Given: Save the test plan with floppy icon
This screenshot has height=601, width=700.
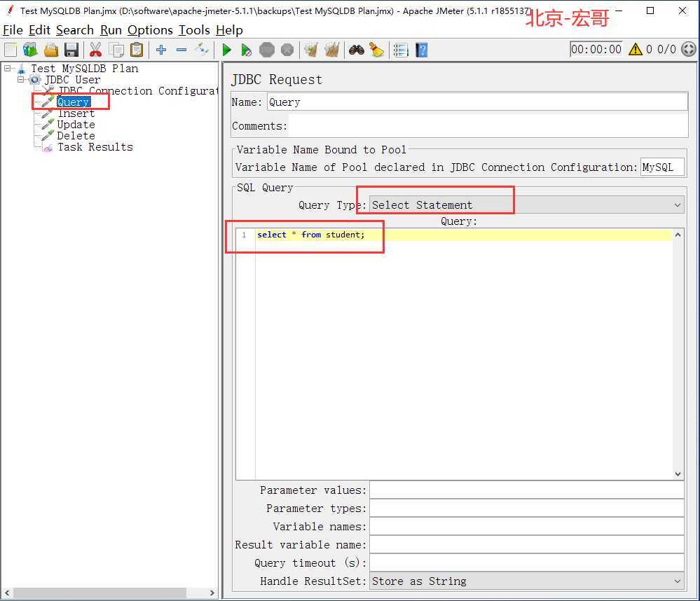Looking at the screenshot, I should click(x=71, y=50).
